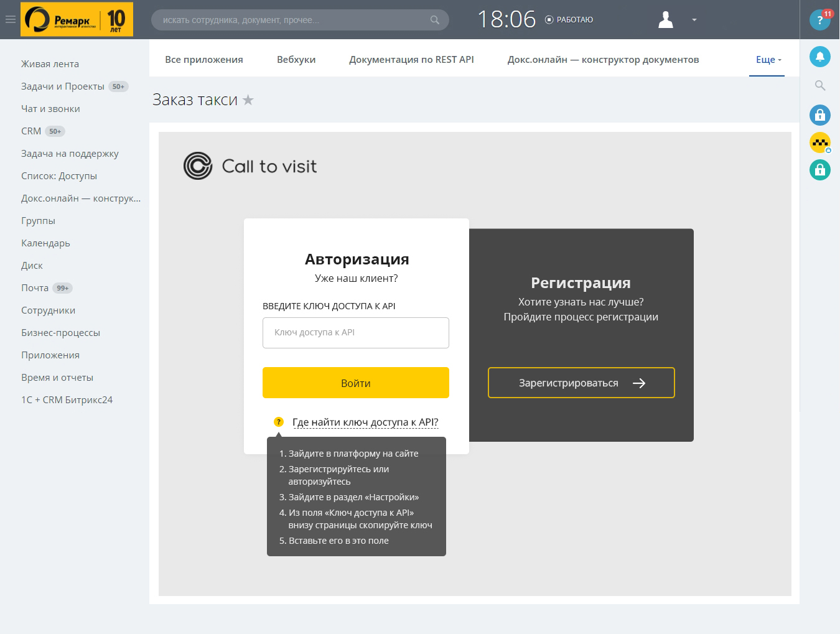Go to Группы in sidebar
Screen dimensions: 840x634
tap(38, 221)
